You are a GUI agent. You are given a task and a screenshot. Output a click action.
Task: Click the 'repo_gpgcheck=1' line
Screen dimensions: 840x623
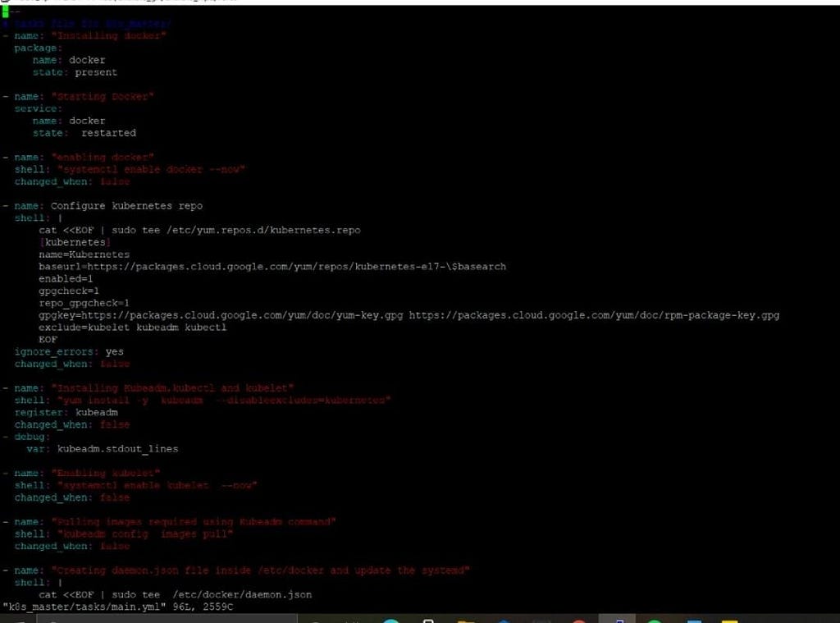(x=84, y=304)
